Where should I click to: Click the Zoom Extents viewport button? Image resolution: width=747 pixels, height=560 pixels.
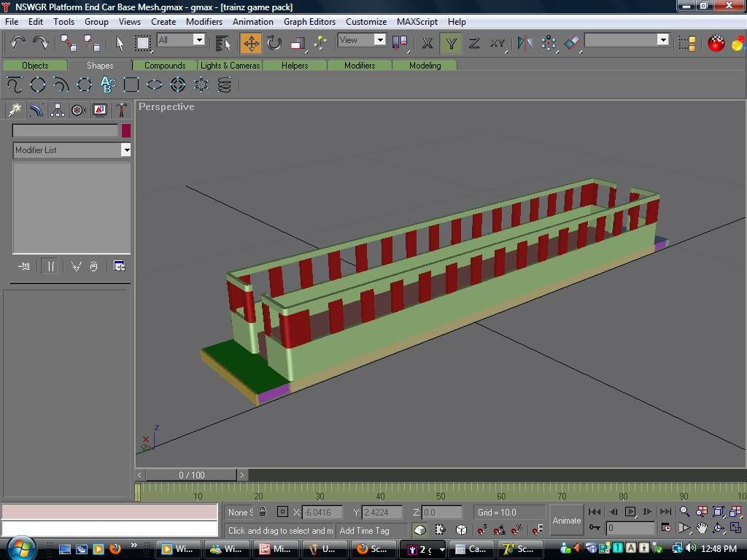[719, 512]
